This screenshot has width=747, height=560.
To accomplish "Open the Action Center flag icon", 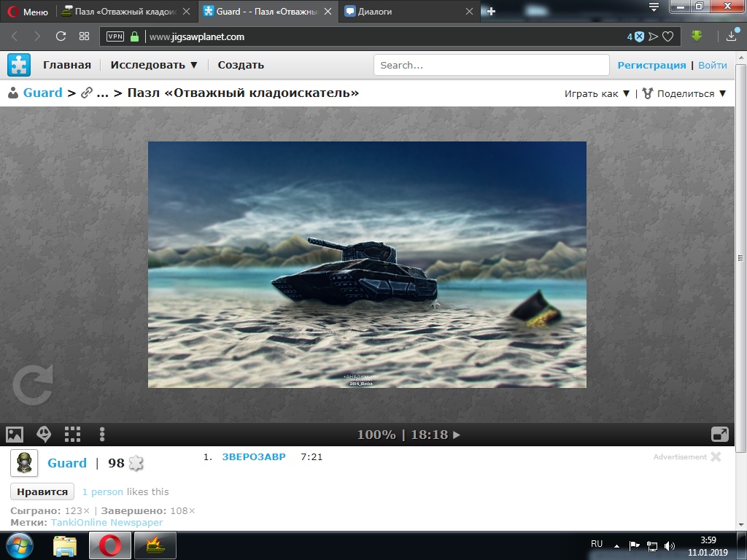I will pyautogui.click(x=634, y=545).
